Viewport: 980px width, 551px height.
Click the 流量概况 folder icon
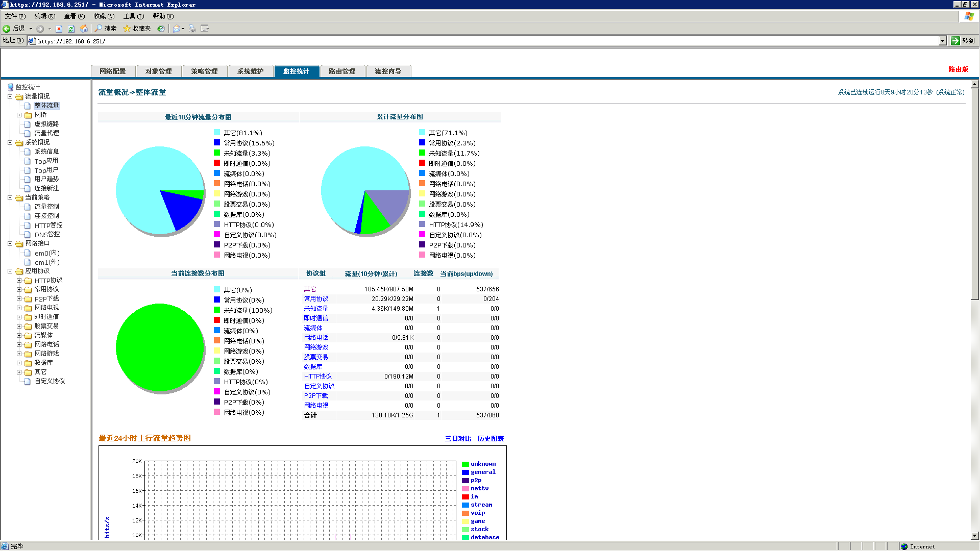pos(19,96)
